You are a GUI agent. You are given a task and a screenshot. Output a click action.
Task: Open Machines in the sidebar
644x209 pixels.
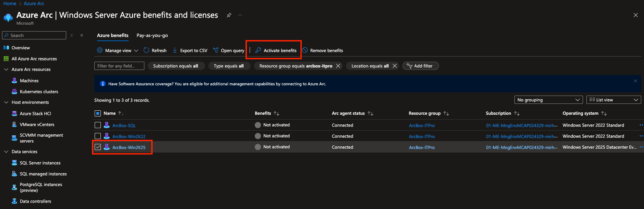(x=29, y=81)
